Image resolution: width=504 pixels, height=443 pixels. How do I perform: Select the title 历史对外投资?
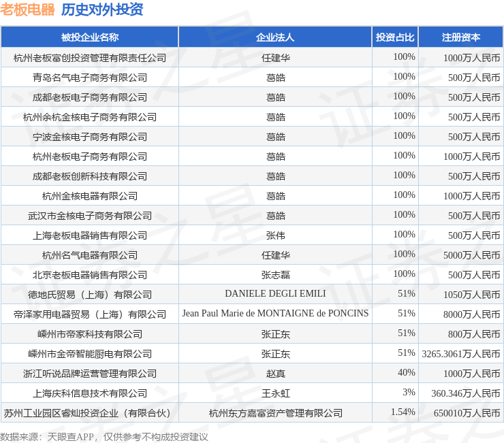tap(102, 10)
